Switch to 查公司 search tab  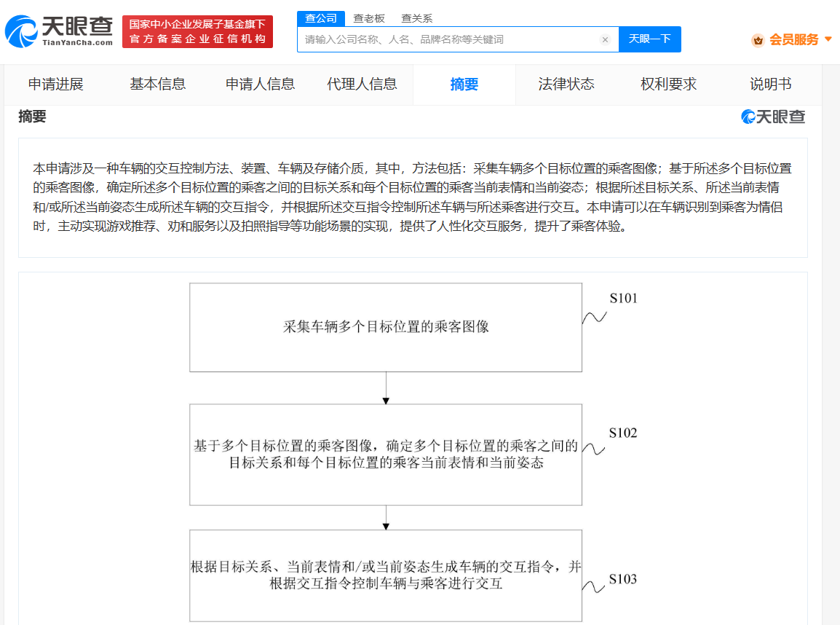click(321, 18)
